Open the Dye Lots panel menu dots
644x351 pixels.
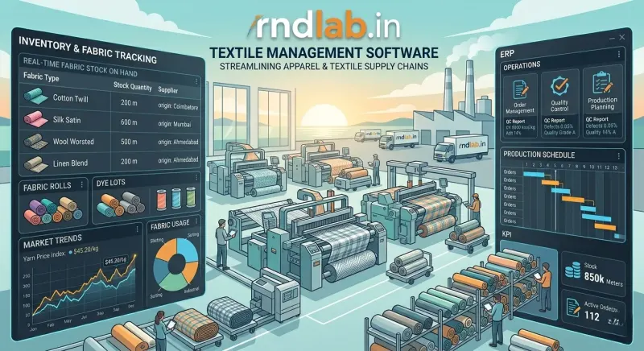[x=196, y=177]
